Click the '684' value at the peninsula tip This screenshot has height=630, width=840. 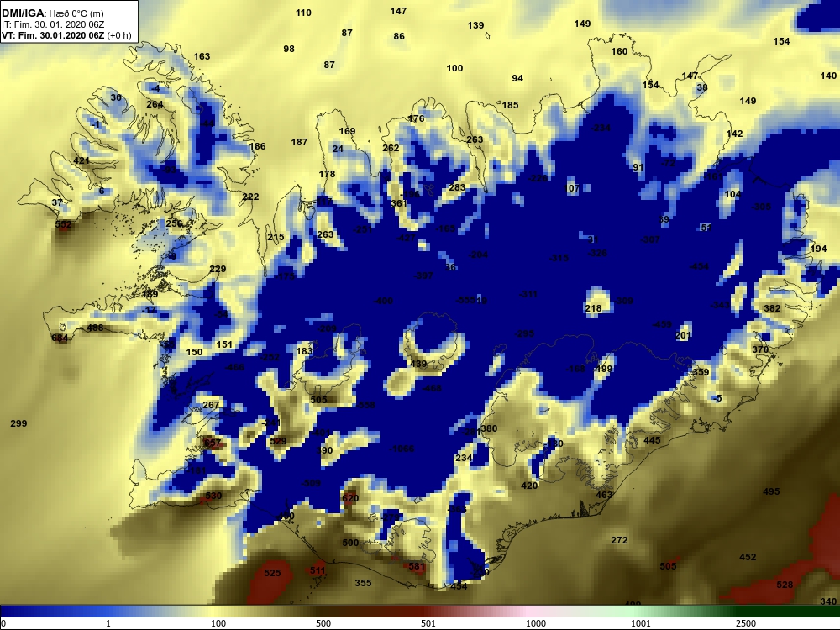[60, 338]
